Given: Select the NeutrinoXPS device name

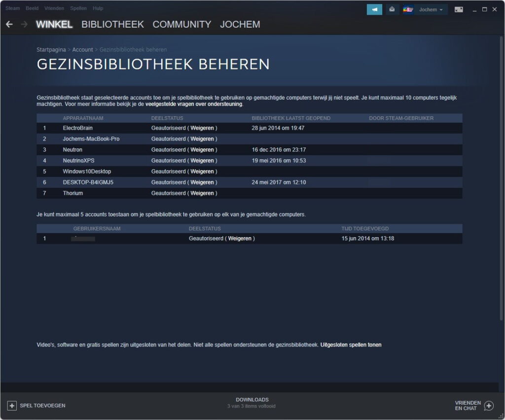Looking at the screenshot, I should click(78, 161).
